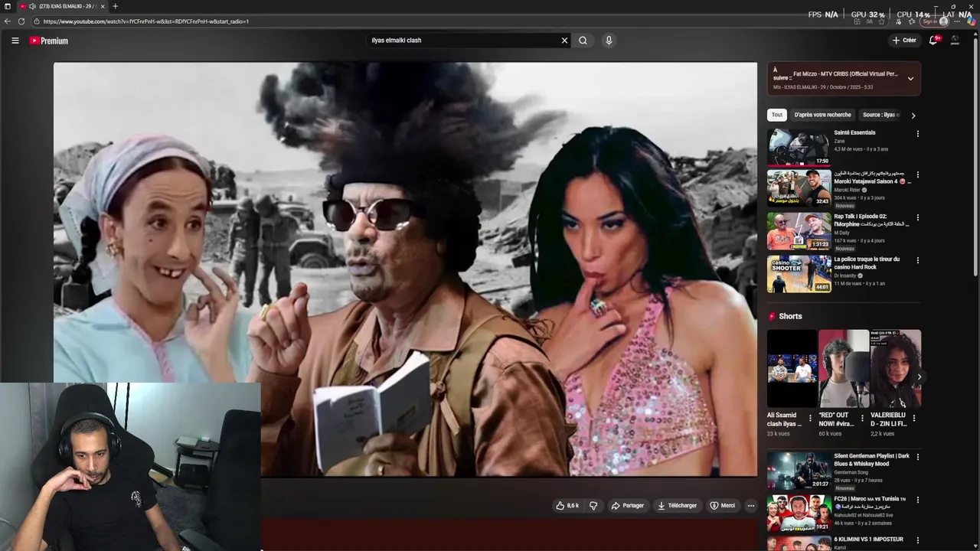Open the browser settings three-dot menu

pos(958,21)
